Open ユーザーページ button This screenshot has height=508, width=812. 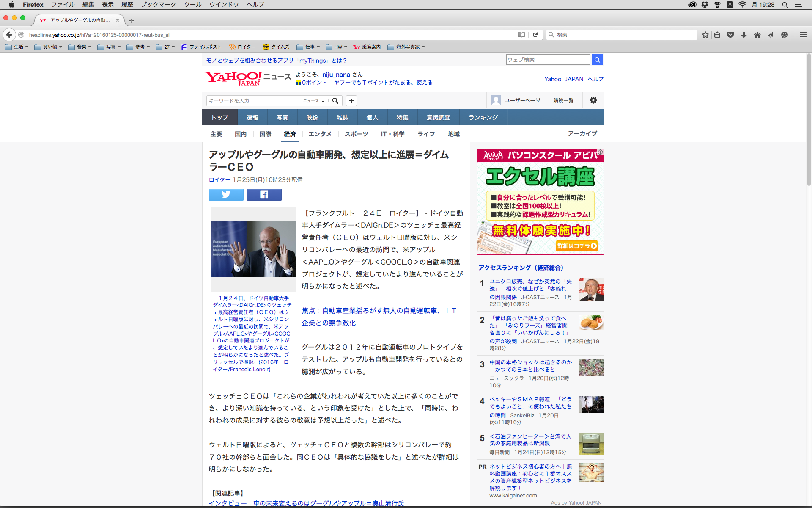[516, 100]
